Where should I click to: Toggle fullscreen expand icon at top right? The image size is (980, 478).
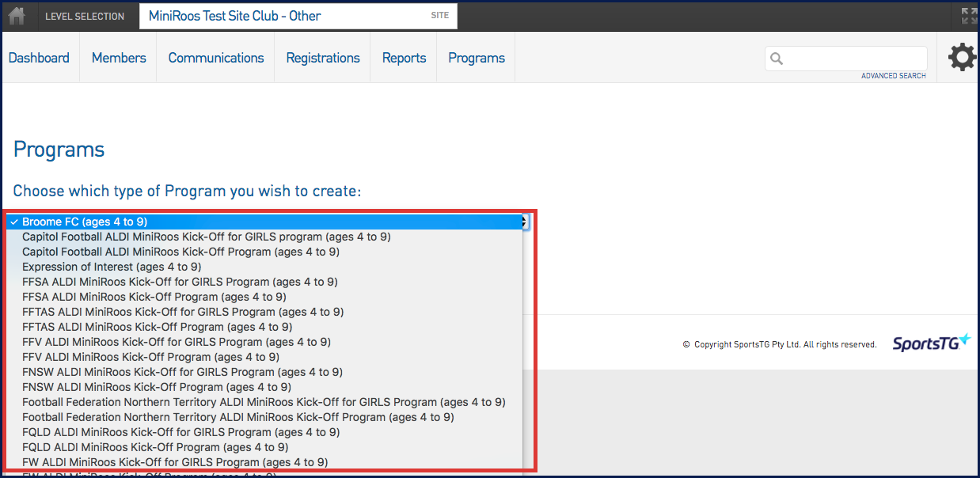pos(969,16)
